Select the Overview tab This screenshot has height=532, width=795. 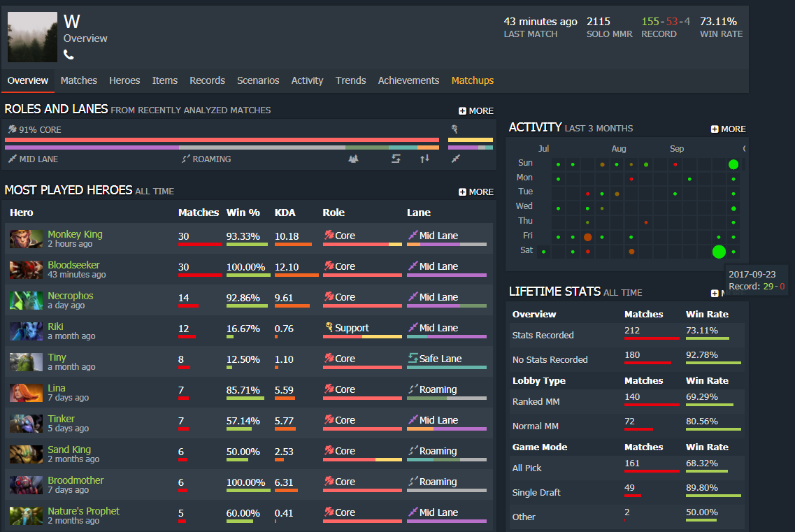click(28, 80)
